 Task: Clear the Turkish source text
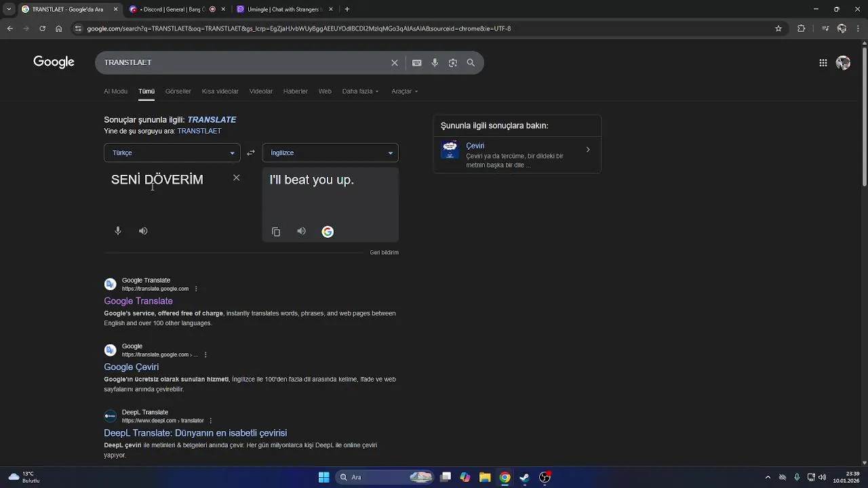[x=236, y=178]
